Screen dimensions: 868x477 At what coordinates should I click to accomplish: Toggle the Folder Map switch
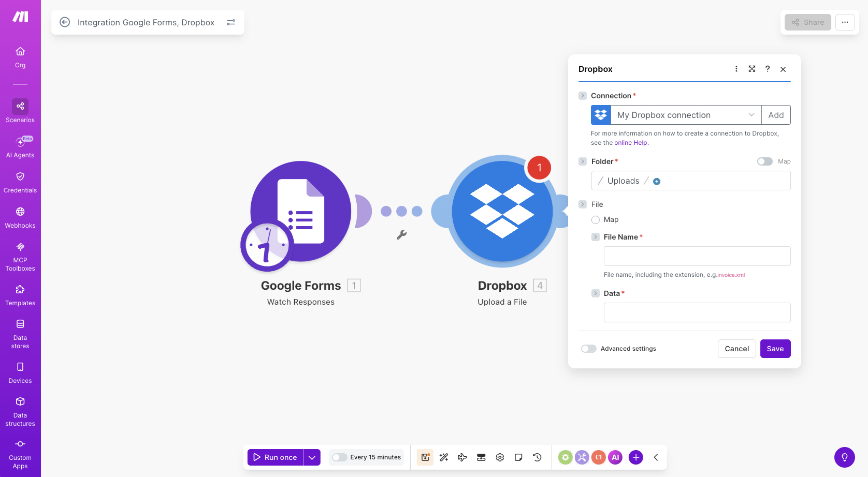(765, 161)
